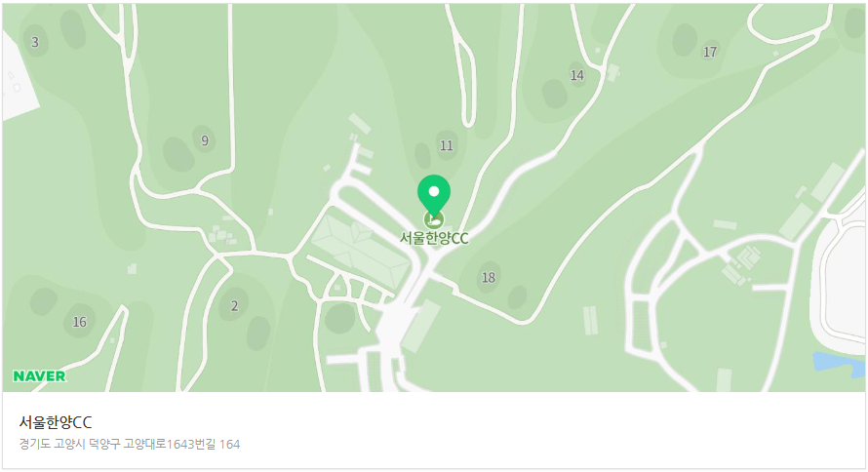Viewport: 868px width, 472px height.
Task: Click the dark green near hole 18
Action: 518,297
